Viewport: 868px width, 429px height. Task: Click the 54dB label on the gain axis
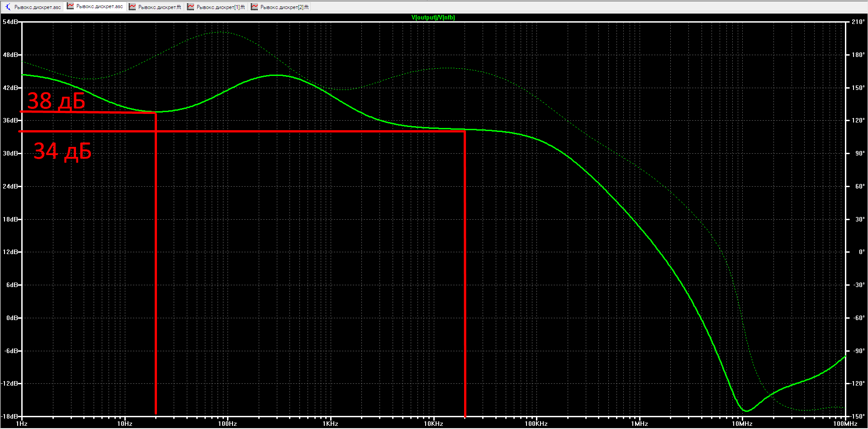tap(10, 22)
